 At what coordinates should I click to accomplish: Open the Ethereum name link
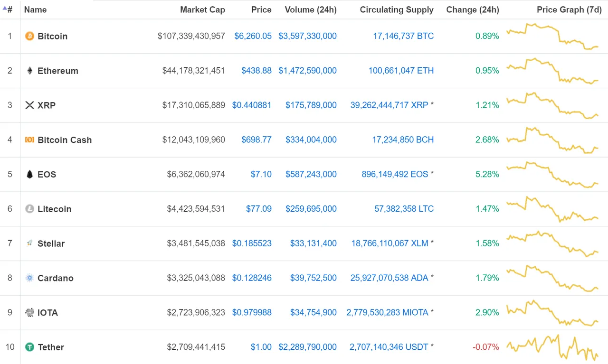coord(58,71)
